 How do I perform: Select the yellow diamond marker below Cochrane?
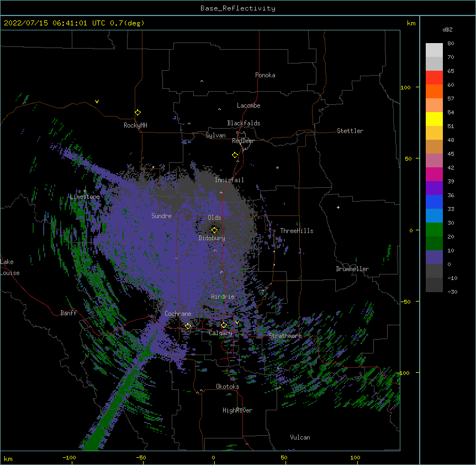tap(188, 326)
